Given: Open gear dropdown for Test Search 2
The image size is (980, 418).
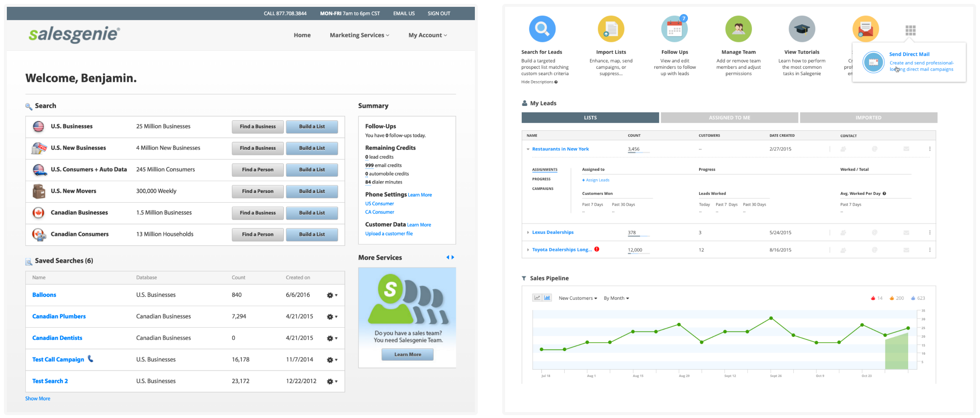Looking at the screenshot, I should (x=332, y=381).
